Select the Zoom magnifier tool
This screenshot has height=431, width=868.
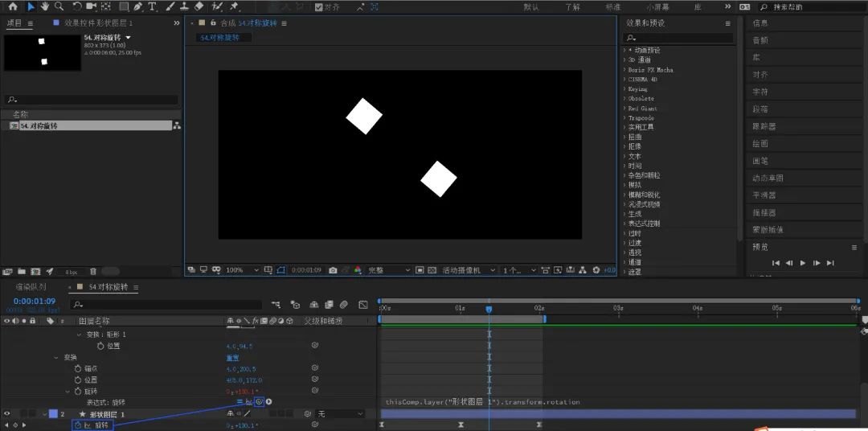pos(58,6)
